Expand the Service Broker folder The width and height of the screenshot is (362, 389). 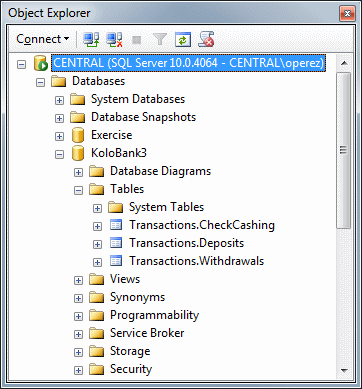(x=78, y=335)
